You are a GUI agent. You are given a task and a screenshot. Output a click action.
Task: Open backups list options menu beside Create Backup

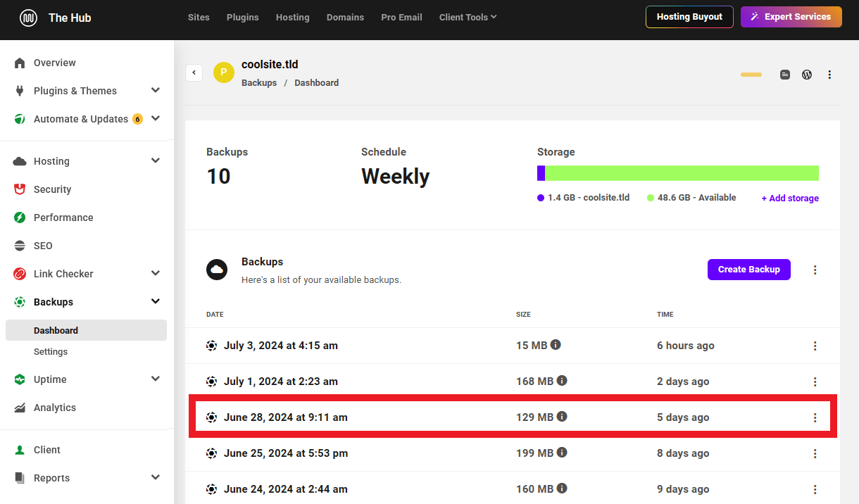(815, 270)
